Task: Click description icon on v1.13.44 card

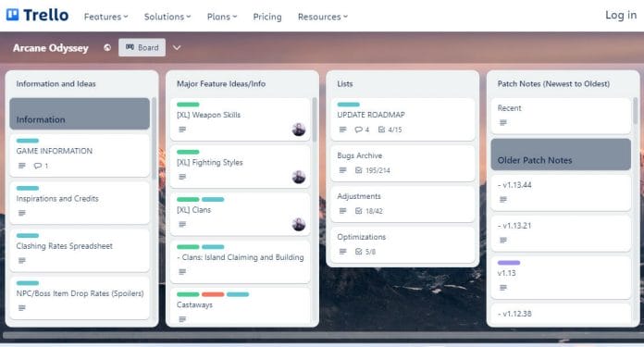Action: [x=503, y=199]
